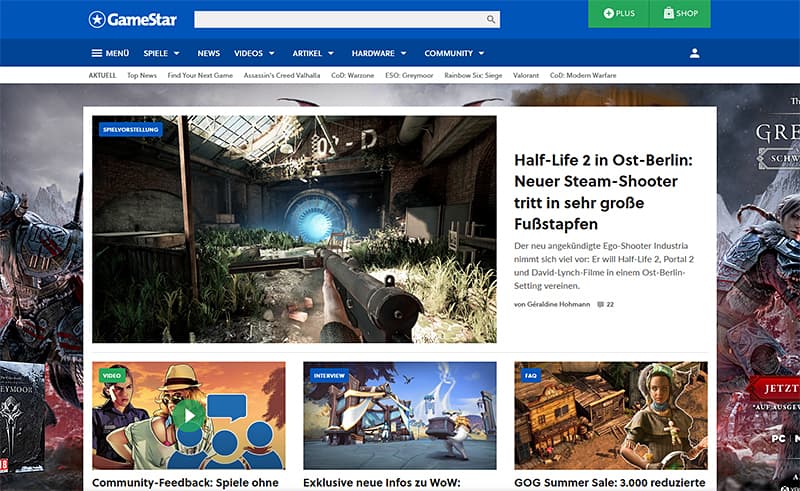
Task: Open Find Your Next Game link
Action: 200,75
